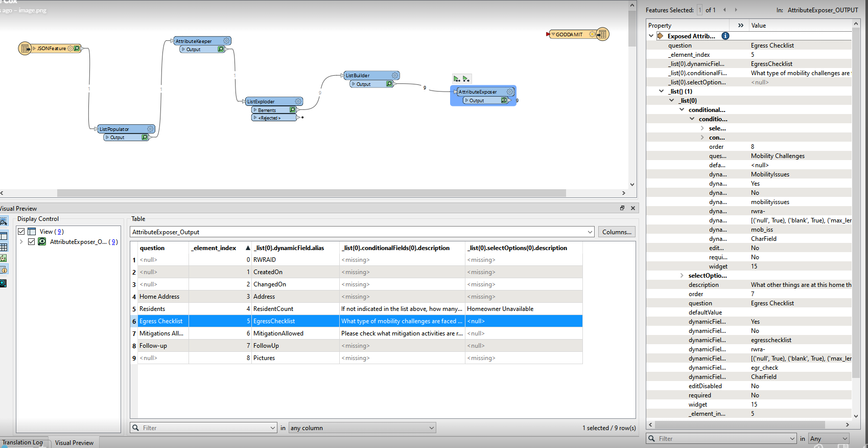Viewport: 868px width, 448px height.
Task: Click the canvas vertical scrollbar thumb
Action: (632, 28)
